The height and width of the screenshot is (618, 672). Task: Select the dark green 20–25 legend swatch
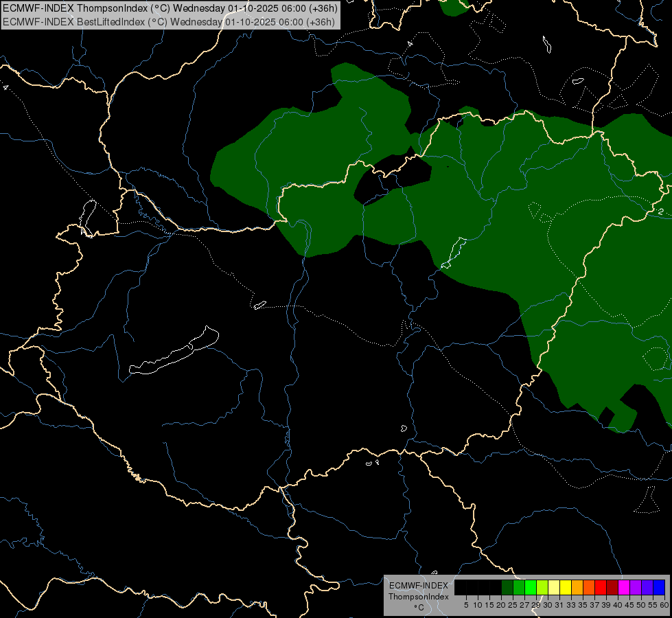point(507,587)
